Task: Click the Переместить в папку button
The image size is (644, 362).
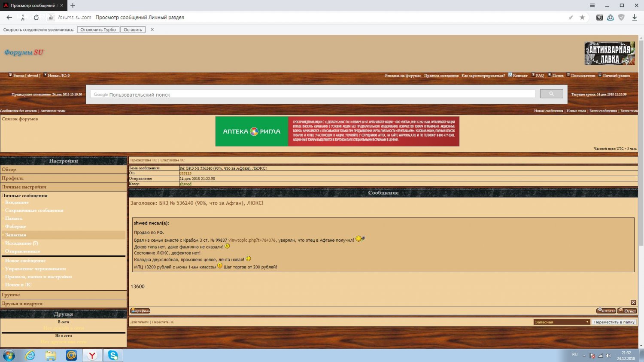Action: click(x=614, y=322)
